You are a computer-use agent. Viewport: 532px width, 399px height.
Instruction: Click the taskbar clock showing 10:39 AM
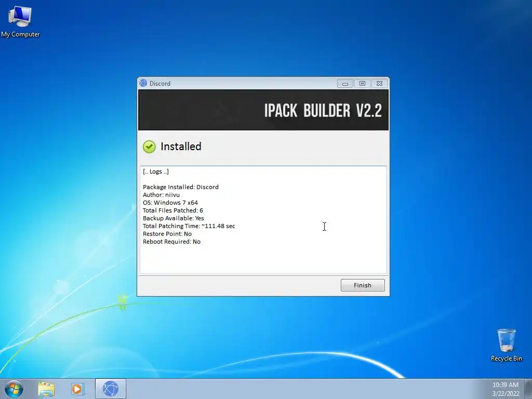505,385
